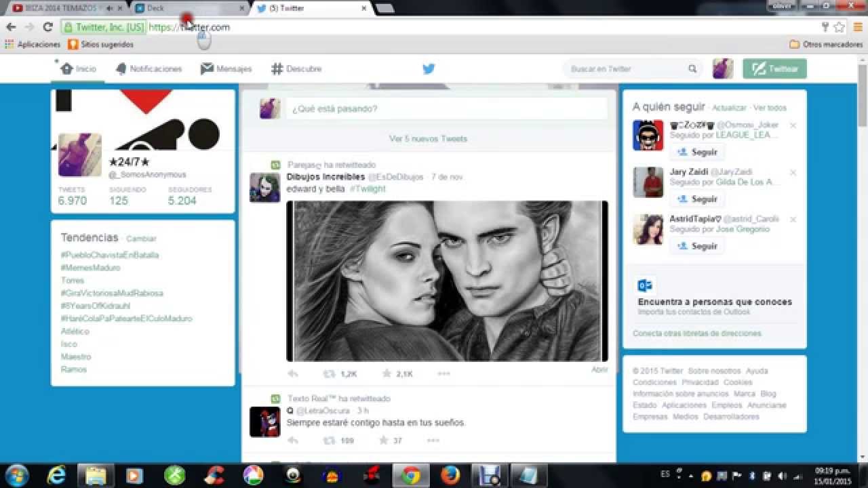Image resolution: width=868 pixels, height=488 pixels.
Task: Follow Osmosu_Joker with Seguir button
Action: [697, 152]
